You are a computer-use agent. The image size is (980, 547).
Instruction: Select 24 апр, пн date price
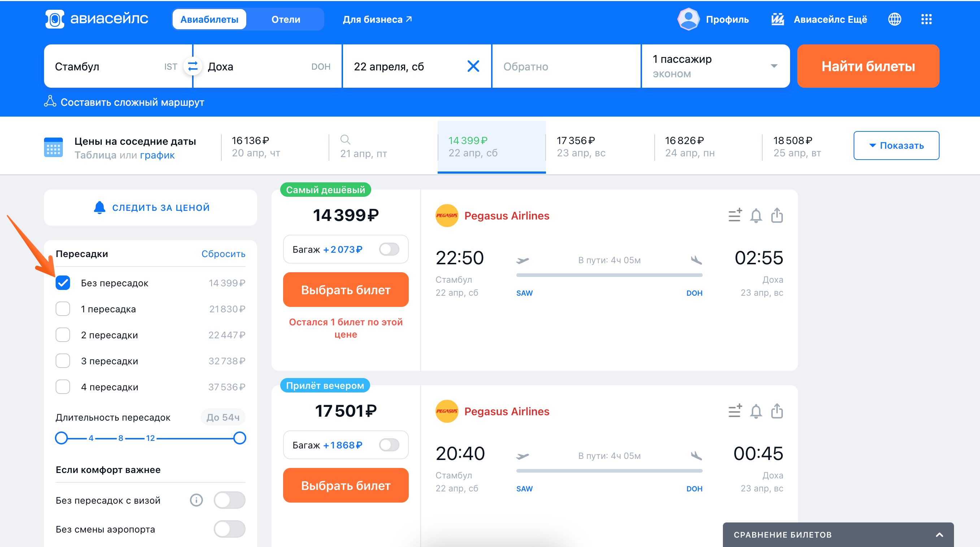point(689,147)
